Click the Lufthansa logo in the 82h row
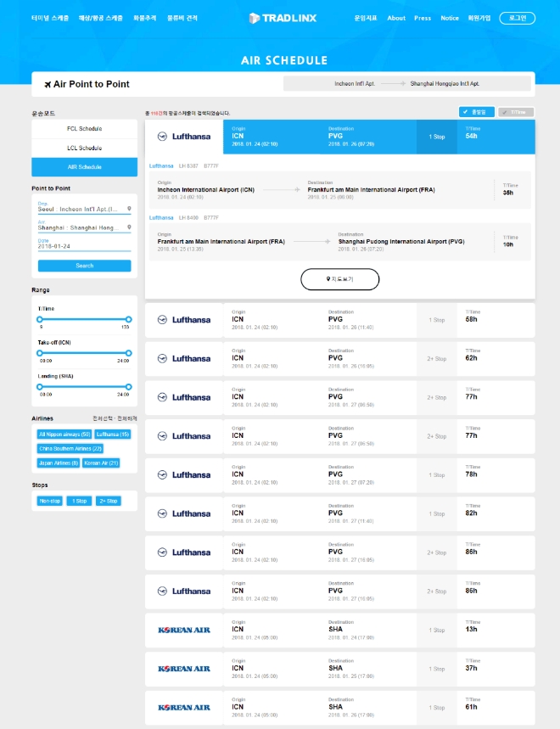This screenshot has width=560, height=729. point(184,513)
